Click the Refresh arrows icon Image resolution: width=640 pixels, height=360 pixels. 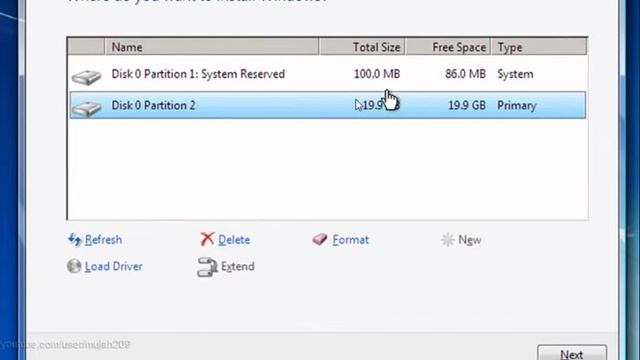[x=75, y=240]
